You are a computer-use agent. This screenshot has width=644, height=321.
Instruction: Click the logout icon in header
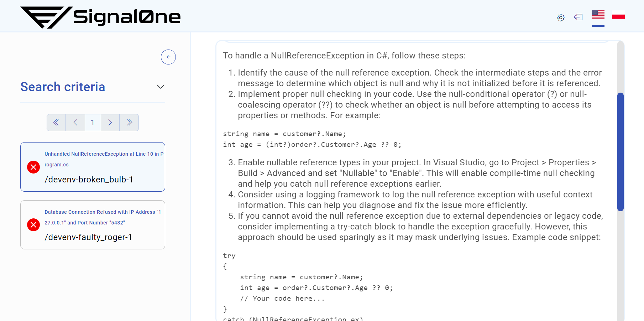pyautogui.click(x=578, y=17)
